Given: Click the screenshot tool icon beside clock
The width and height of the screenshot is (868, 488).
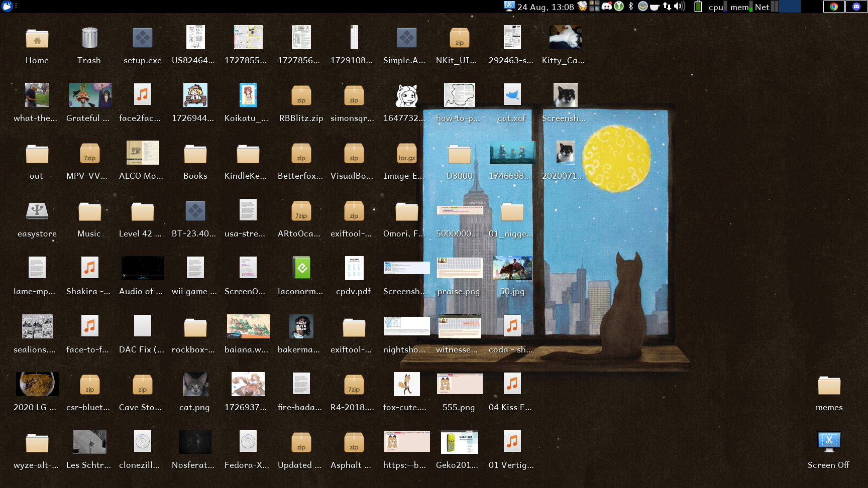Looking at the screenshot, I should pos(509,7).
